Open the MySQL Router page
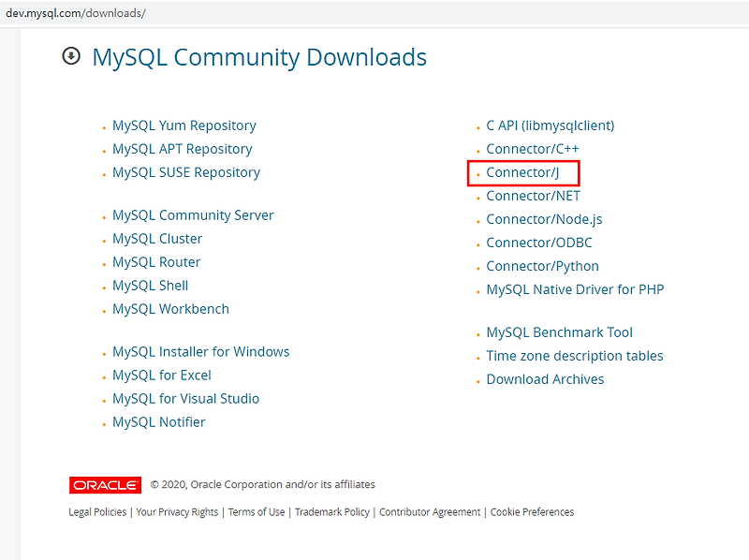The width and height of the screenshot is (749, 560). pos(155,261)
